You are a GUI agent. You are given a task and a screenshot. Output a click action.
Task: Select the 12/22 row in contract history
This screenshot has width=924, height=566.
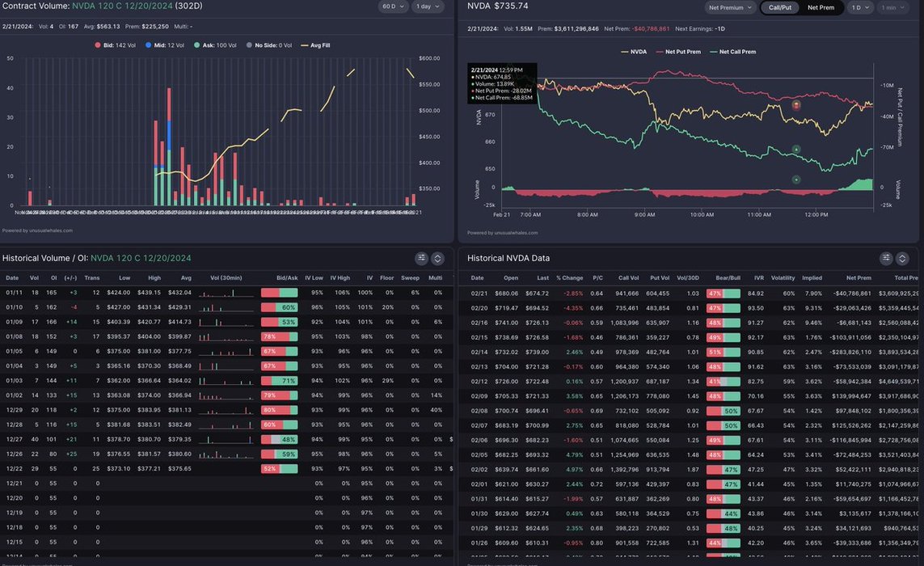227,469
